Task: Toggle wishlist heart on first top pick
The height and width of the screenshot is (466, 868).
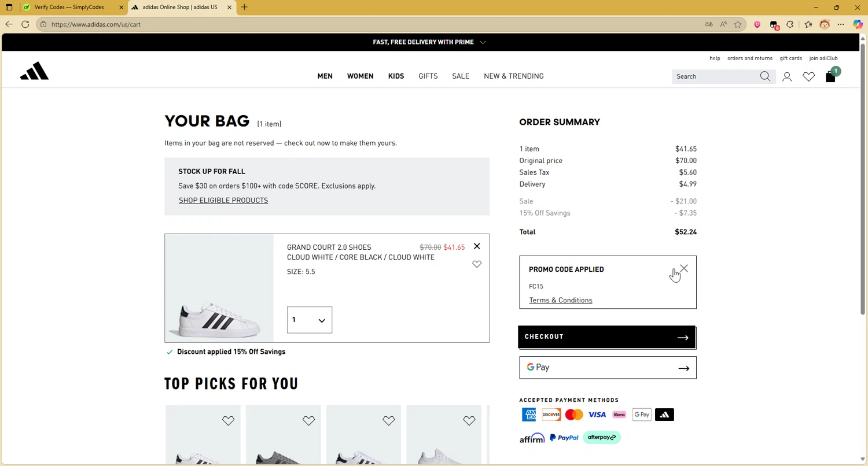Action: (x=228, y=421)
